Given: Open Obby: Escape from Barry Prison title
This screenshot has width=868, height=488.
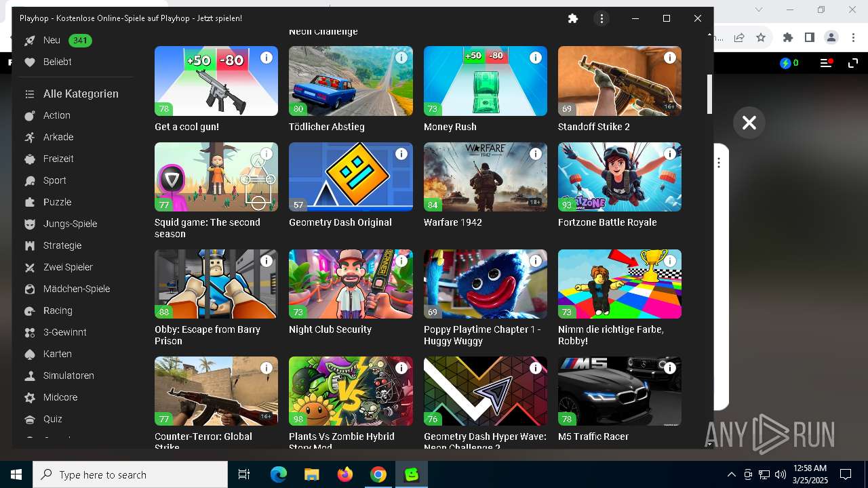Looking at the screenshot, I should point(208,335).
